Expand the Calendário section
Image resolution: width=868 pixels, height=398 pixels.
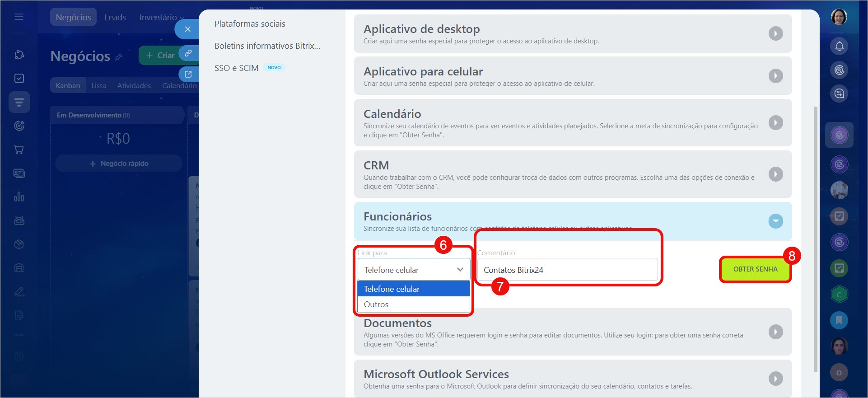coord(775,122)
